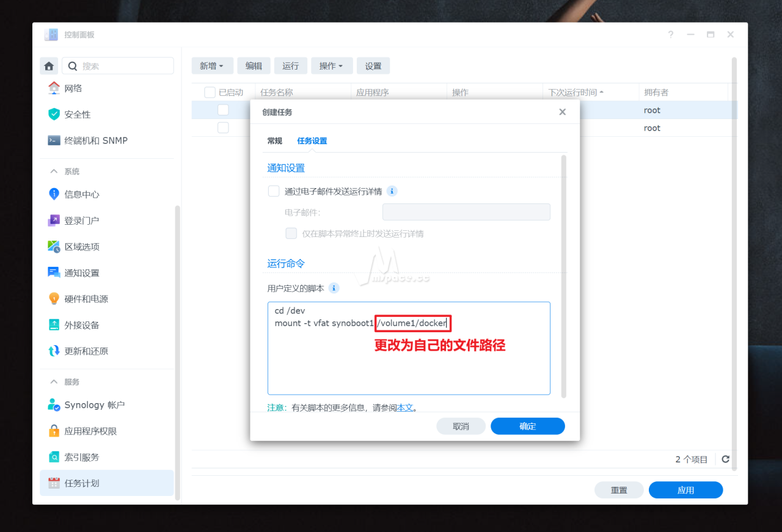
Task: Enable 通过电子邮件发送运行详情 checkbox
Action: coord(274,191)
